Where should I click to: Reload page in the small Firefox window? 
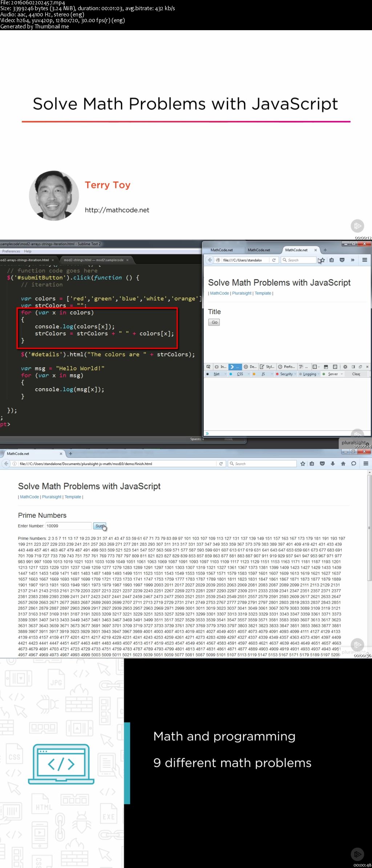[x=274, y=260]
